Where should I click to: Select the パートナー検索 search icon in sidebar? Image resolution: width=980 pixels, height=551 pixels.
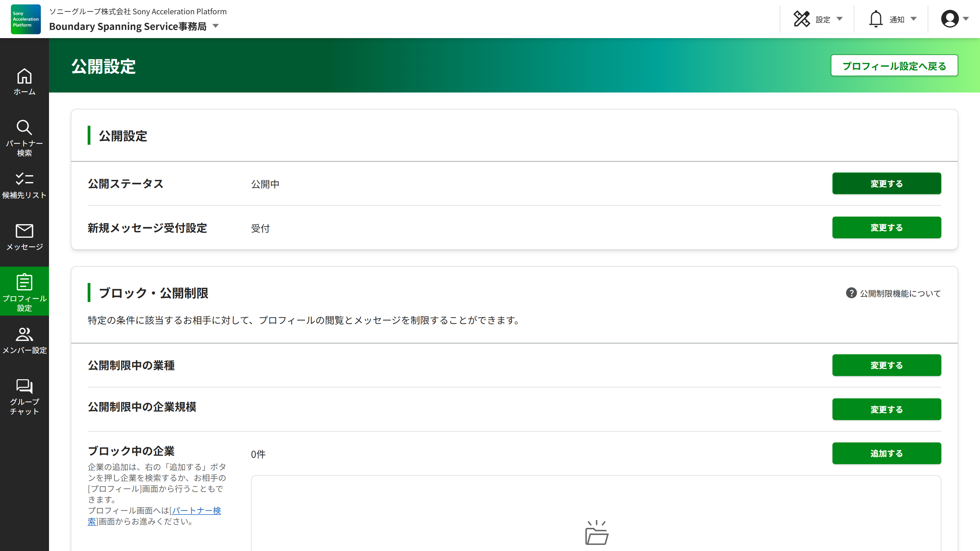tap(24, 129)
